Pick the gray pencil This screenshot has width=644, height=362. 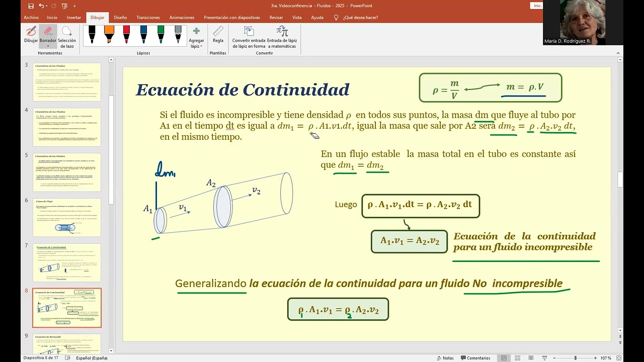coord(178,35)
